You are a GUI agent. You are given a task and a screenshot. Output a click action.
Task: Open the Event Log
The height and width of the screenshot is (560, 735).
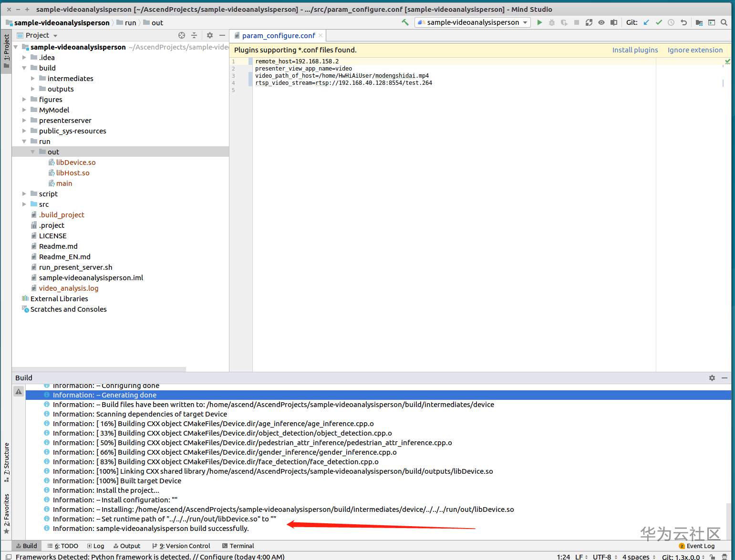click(x=697, y=546)
